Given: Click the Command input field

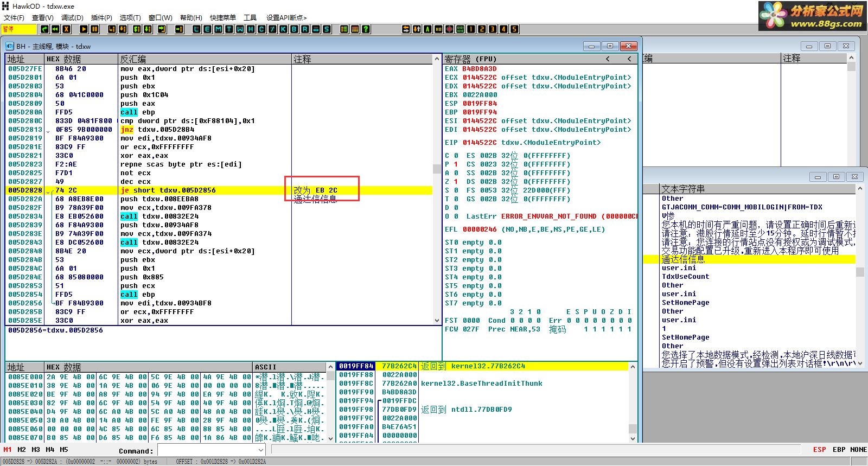Looking at the screenshot, I should pos(206,450).
